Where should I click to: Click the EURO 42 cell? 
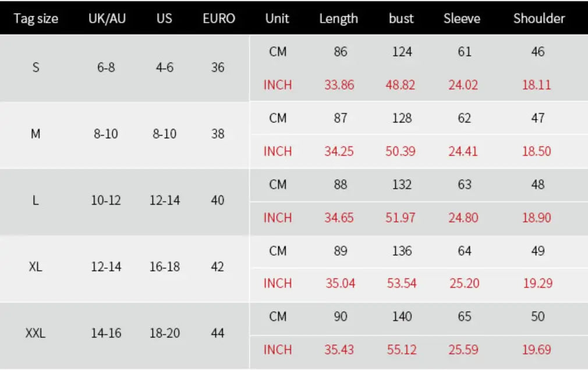point(218,266)
